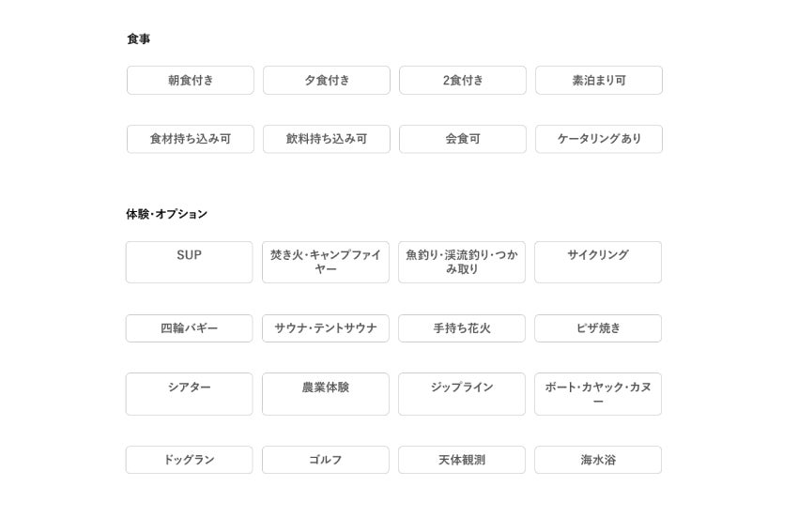
Task: Choose 魚釣り·渓流釣り·つかみ取り activity
Action: (x=462, y=262)
